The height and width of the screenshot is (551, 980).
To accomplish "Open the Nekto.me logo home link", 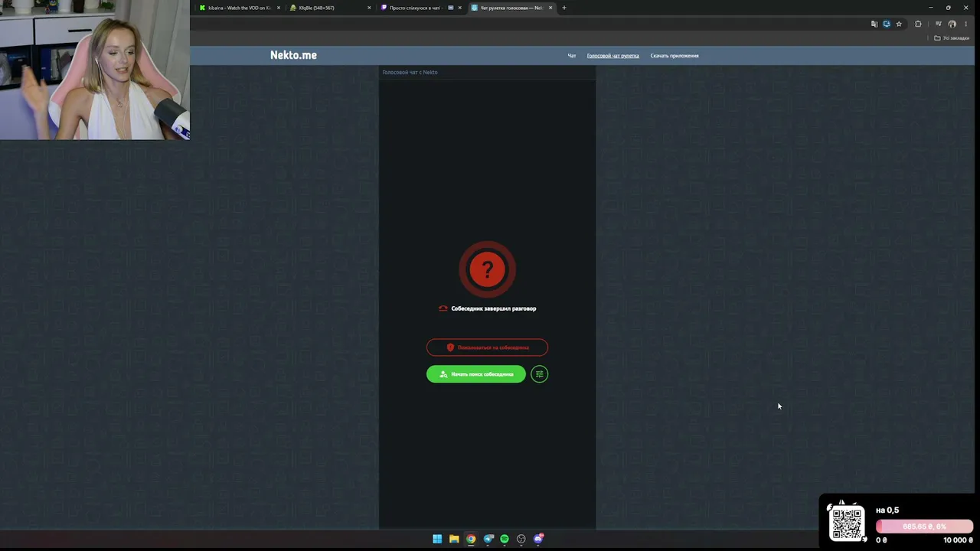I will point(293,55).
